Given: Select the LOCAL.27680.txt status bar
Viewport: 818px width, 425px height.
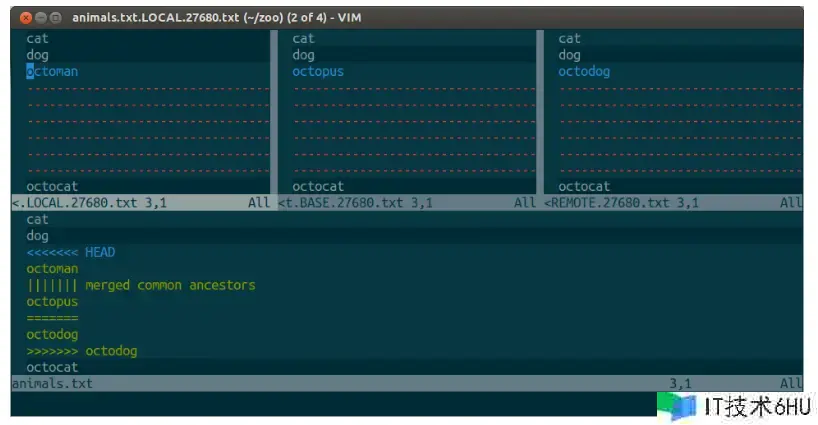Looking at the screenshot, I should [141, 203].
